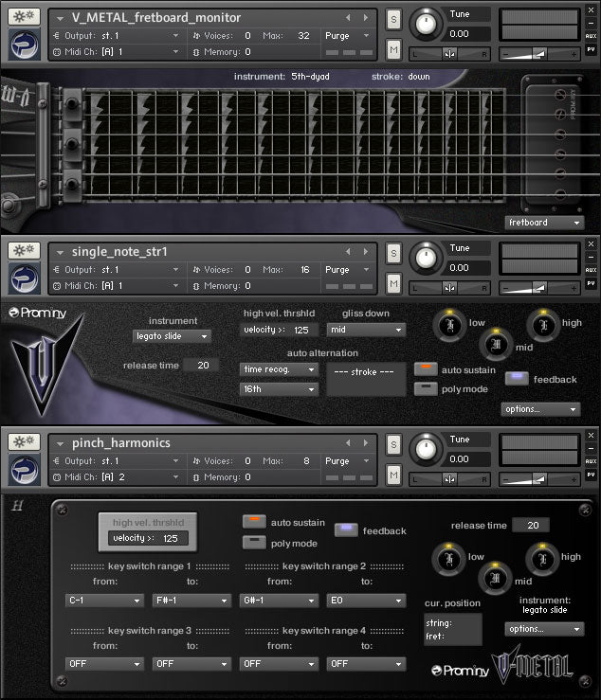The width and height of the screenshot is (601, 700).
Task: Toggle feedback button in single_note_str1 panel
Action: point(517,379)
